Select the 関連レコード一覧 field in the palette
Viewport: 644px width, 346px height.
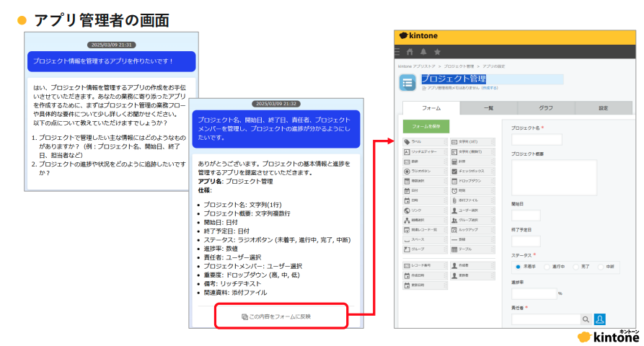pos(425,230)
